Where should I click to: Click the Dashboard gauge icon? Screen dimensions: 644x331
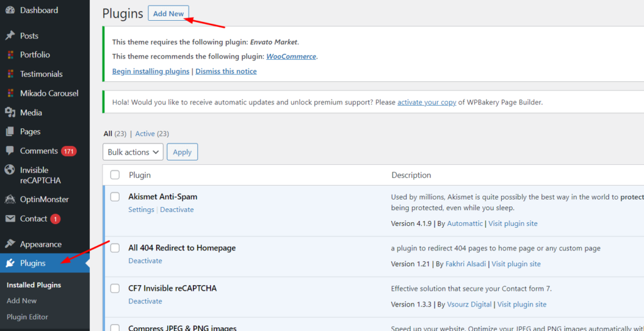coord(10,10)
